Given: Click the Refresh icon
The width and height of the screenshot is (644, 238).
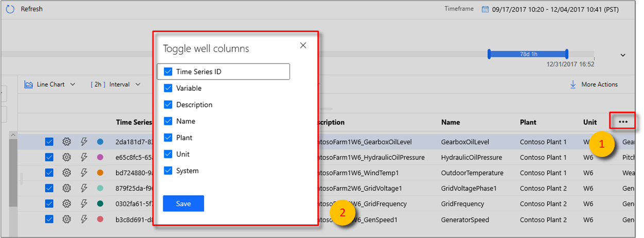Looking at the screenshot, I should (x=10, y=9).
